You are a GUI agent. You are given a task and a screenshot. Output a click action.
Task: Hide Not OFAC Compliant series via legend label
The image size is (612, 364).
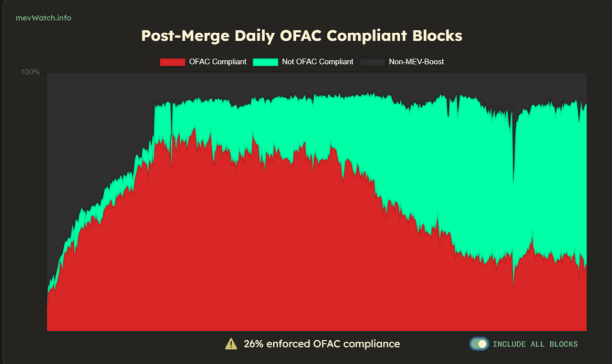[x=317, y=62]
